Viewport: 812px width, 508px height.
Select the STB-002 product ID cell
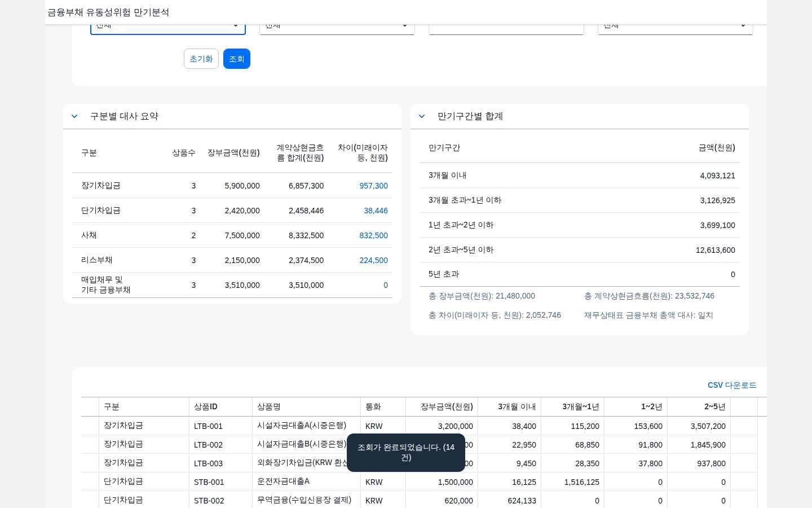(x=221, y=501)
